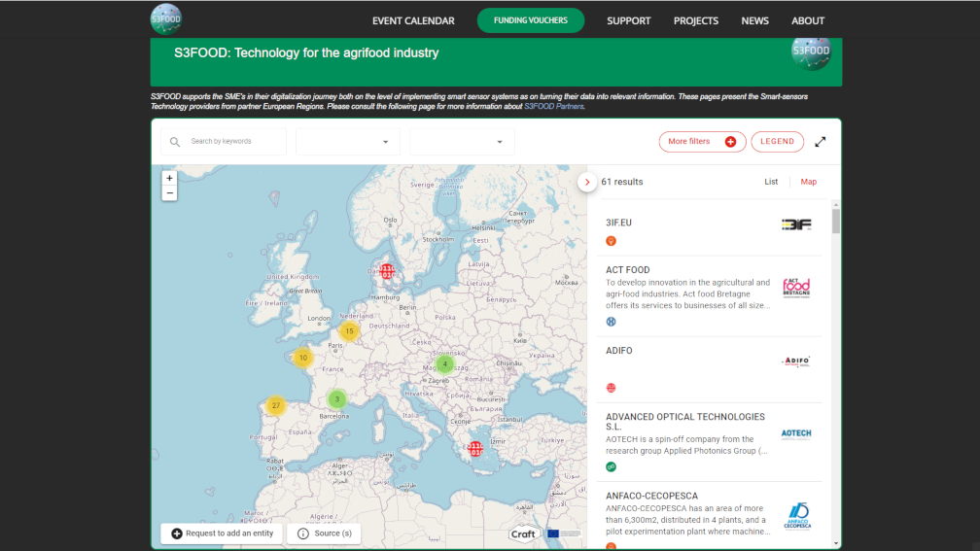Click Request to add an entity
This screenshot has width=980, height=551.
pyautogui.click(x=222, y=534)
